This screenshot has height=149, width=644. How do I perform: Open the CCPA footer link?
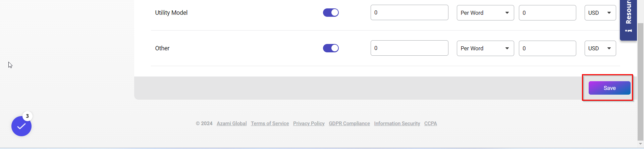(x=430, y=123)
